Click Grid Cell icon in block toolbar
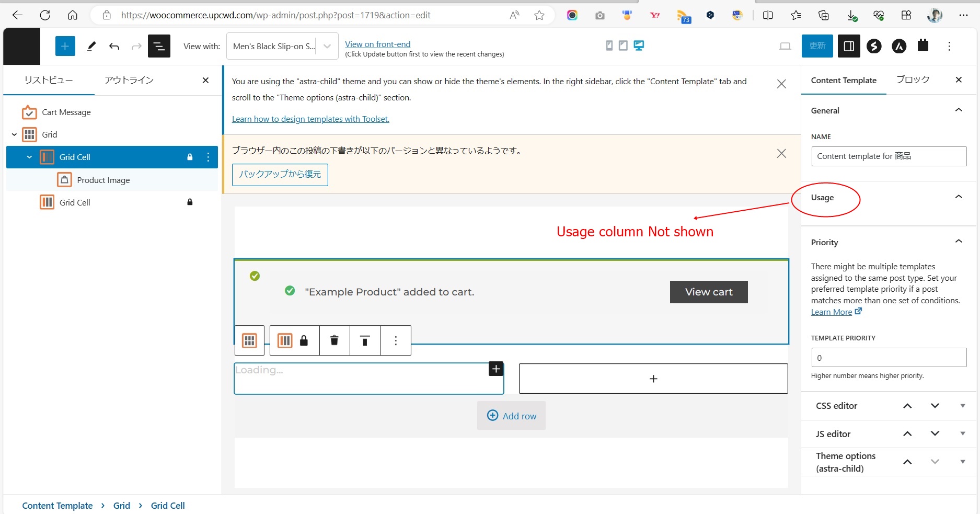The height and width of the screenshot is (514, 980). (x=285, y=340)
